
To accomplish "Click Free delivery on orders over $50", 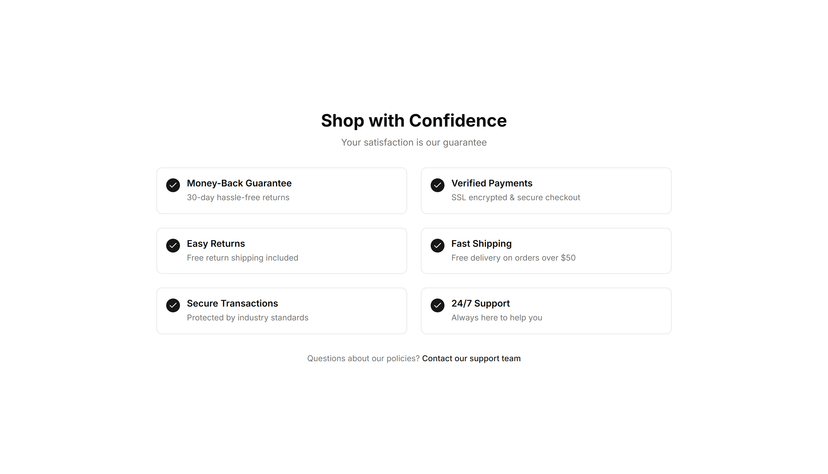I will click(x=513, y=258).
